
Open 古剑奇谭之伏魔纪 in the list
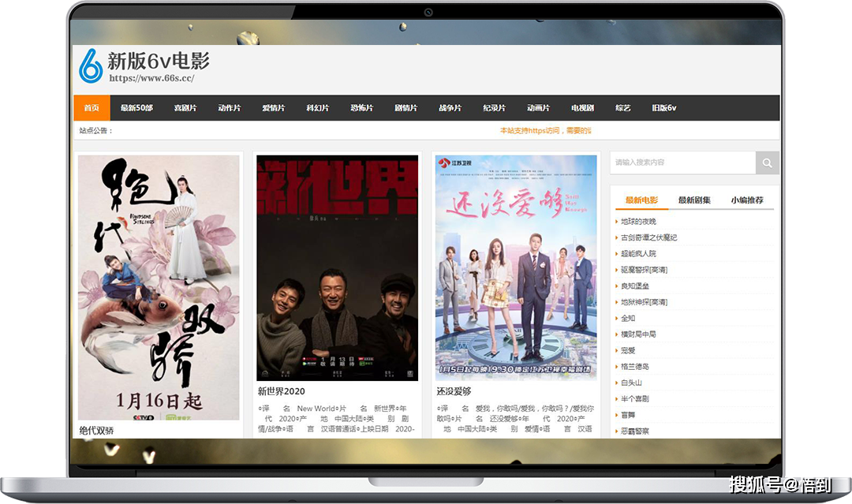coord(648,237)
